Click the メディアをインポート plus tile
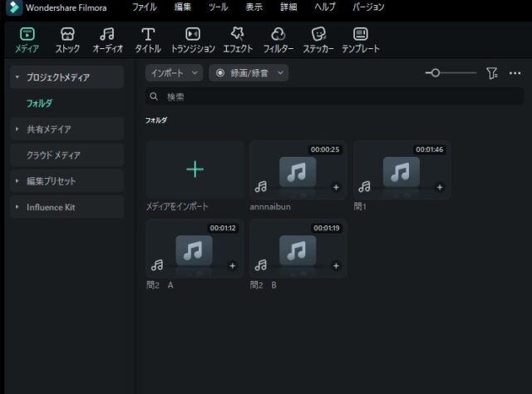This screenshot has width=532, height=394. point(195,170)
